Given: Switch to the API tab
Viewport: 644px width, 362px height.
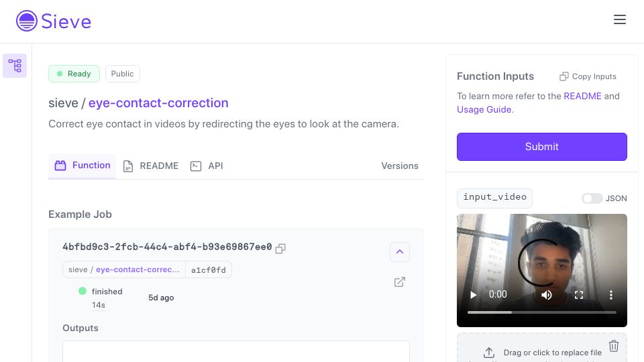Looking at the screenshot, I should pyautogui.click(x=207, y=166).
